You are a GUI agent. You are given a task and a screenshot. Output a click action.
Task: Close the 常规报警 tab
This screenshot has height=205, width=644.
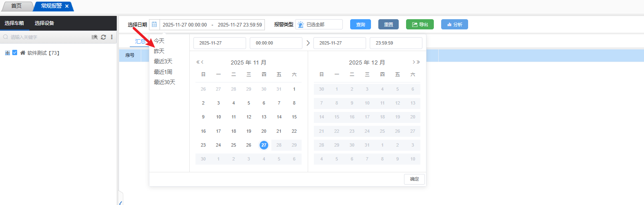click(67, 6)
